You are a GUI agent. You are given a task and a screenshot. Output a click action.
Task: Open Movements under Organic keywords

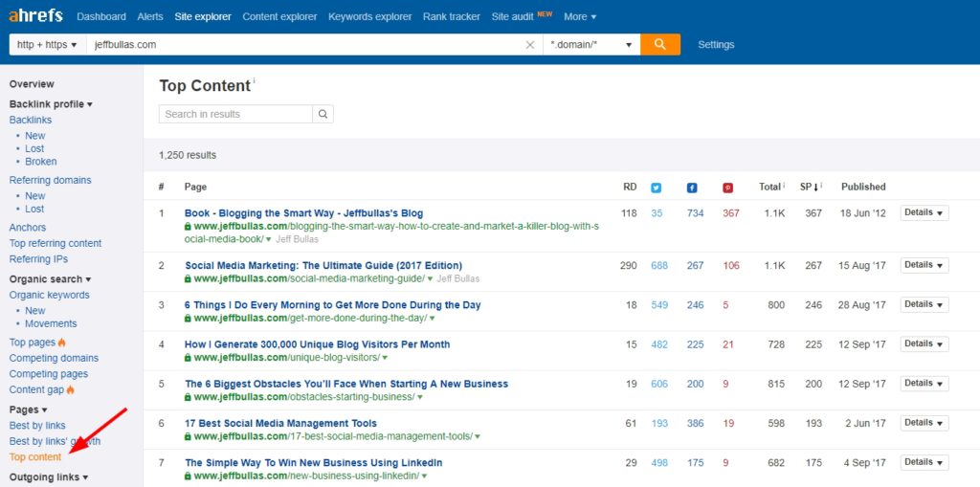click(51, 323)
